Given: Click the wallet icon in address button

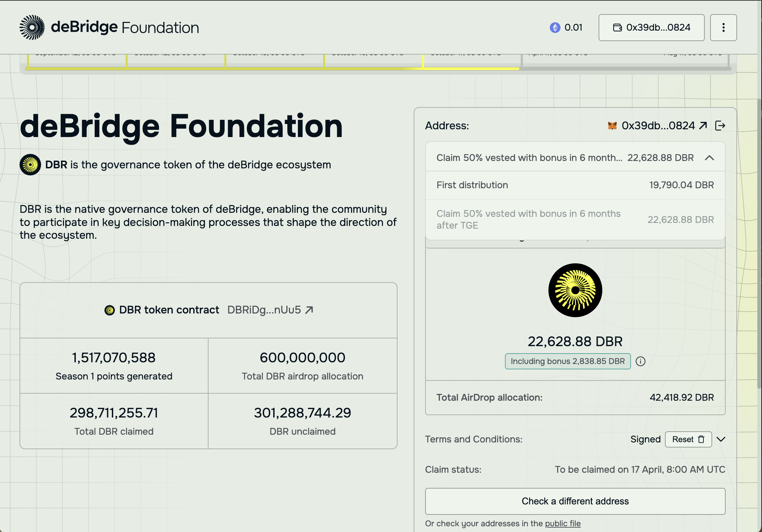Looking at the screenshot, I should [617, 28].
